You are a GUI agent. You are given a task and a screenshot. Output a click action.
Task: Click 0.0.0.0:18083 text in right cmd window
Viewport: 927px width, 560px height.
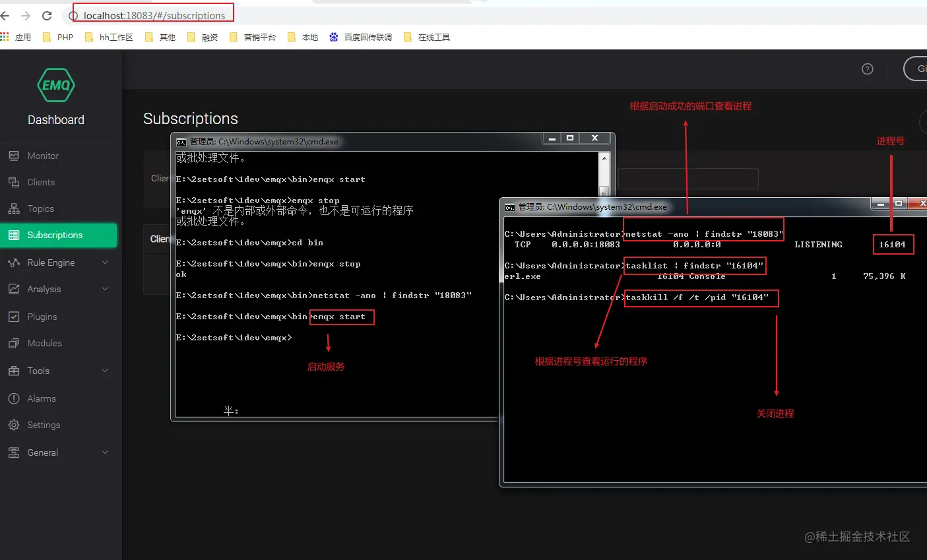pos(586,245)
